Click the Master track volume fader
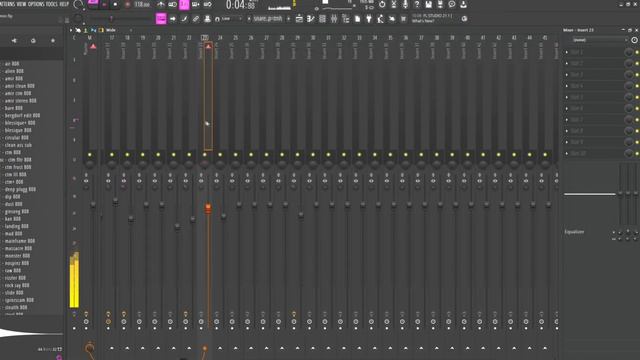 click(x=93, y=204)
